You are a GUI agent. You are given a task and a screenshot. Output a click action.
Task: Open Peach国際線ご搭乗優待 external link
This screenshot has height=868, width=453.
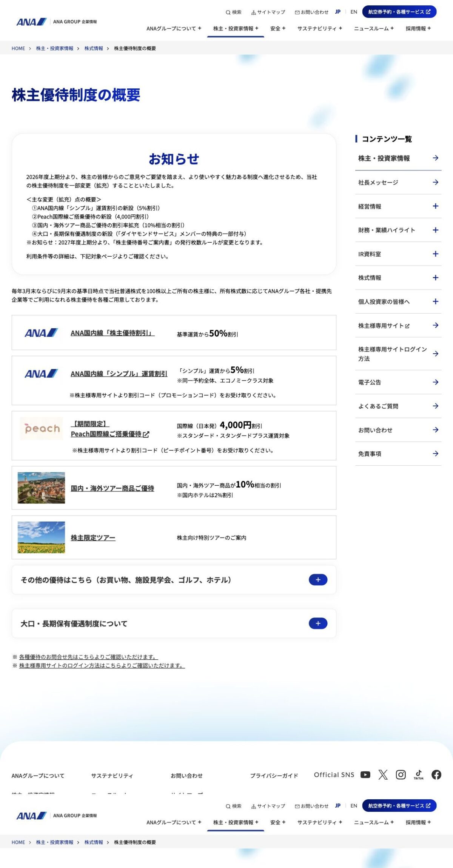pos(110,429)
